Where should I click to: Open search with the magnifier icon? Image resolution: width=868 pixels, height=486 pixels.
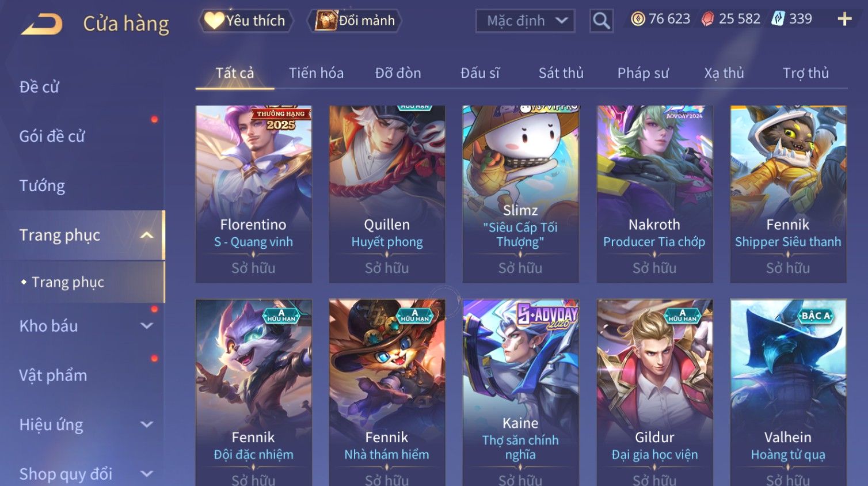(601, 21)
